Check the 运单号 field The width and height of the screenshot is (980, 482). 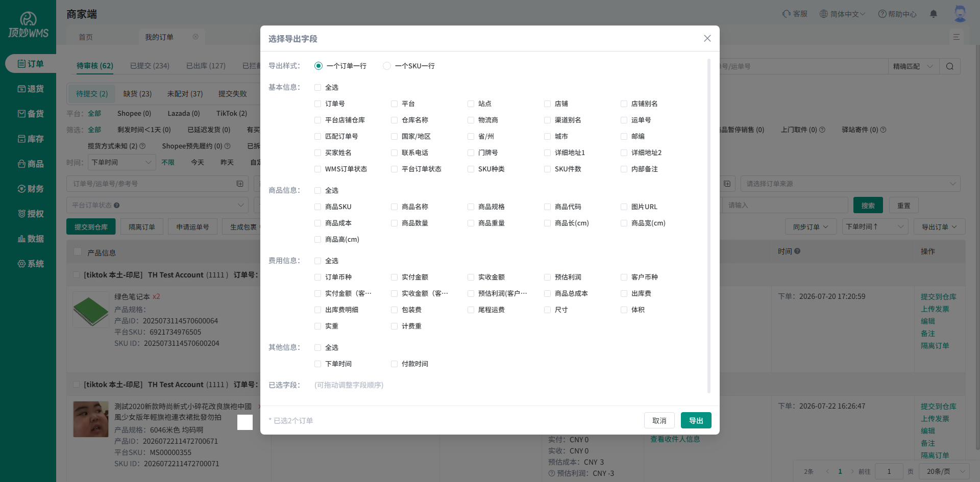pyautogui.click(x=624, y=120)
